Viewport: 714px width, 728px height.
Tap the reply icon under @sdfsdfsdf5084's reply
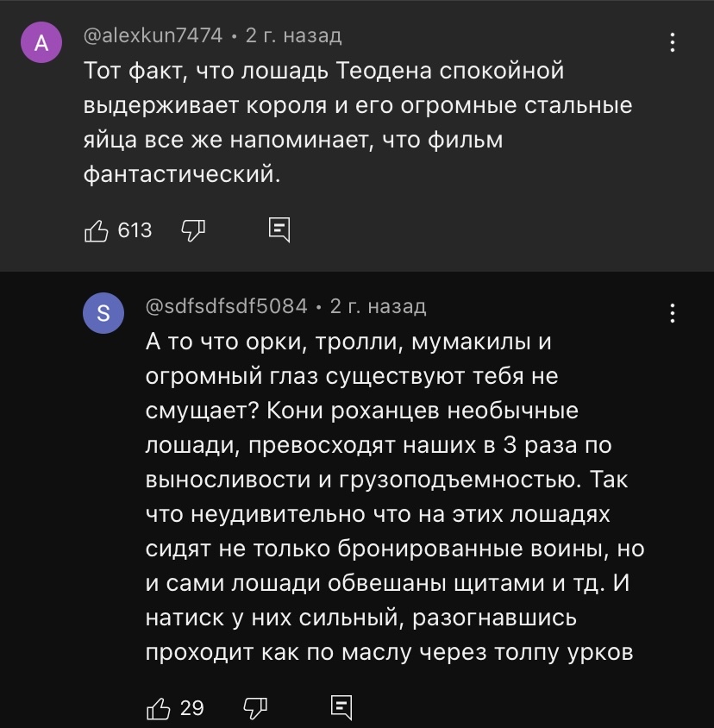pos(342,708)
